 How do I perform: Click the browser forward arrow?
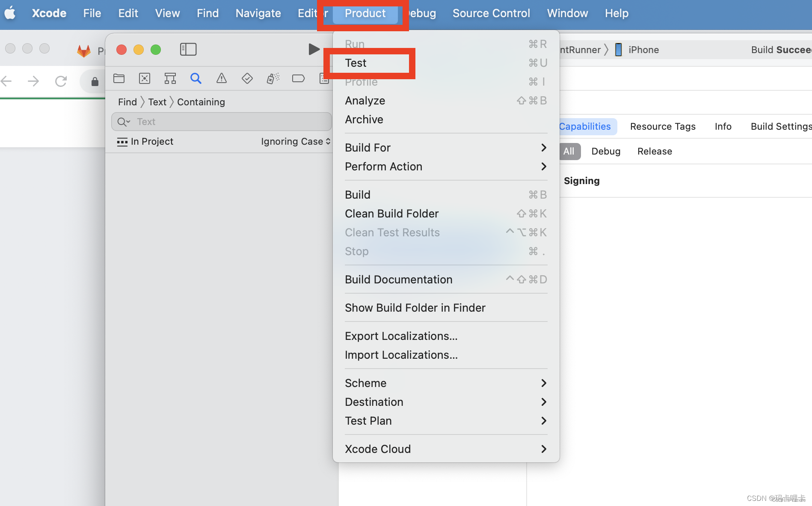pyautogui.click(x=33, y=81)
